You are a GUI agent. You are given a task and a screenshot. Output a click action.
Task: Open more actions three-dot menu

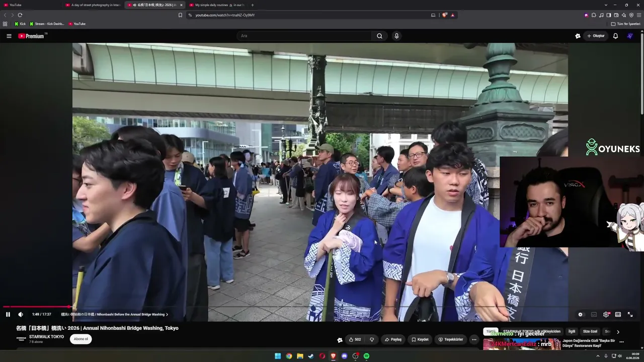(474, 339)
